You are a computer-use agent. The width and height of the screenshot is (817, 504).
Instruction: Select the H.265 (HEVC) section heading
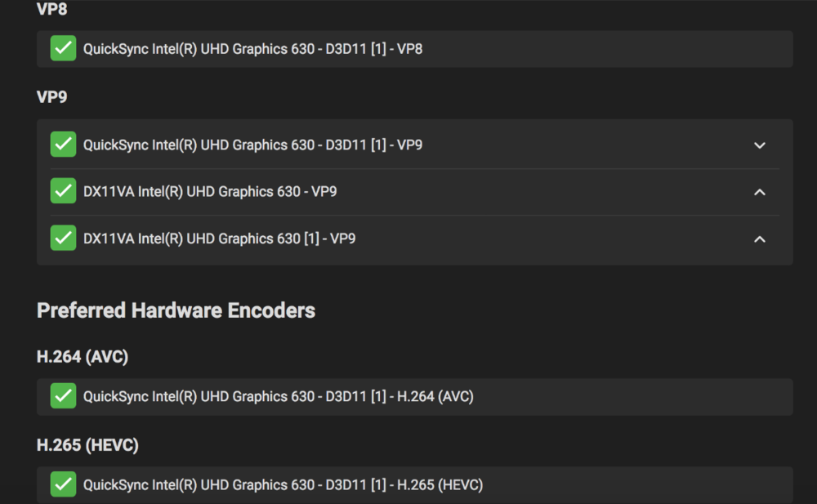tap(87, 445)
